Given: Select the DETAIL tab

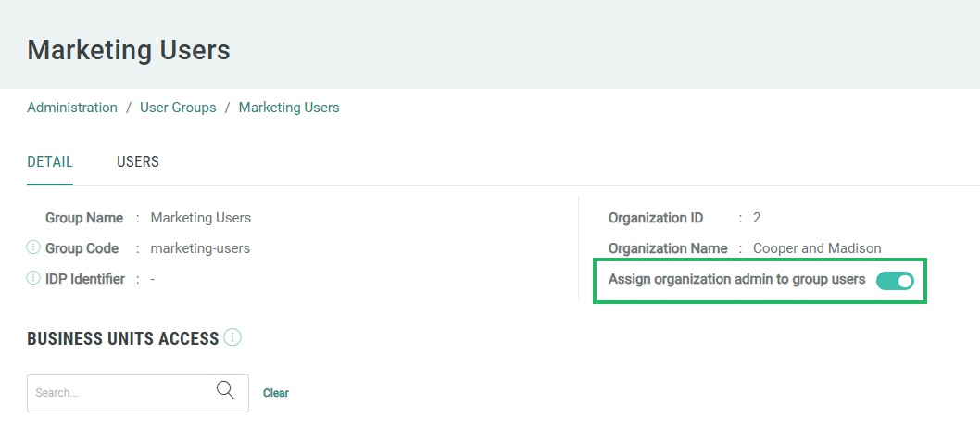Looking at the screenshot, I should coord(50,162).
